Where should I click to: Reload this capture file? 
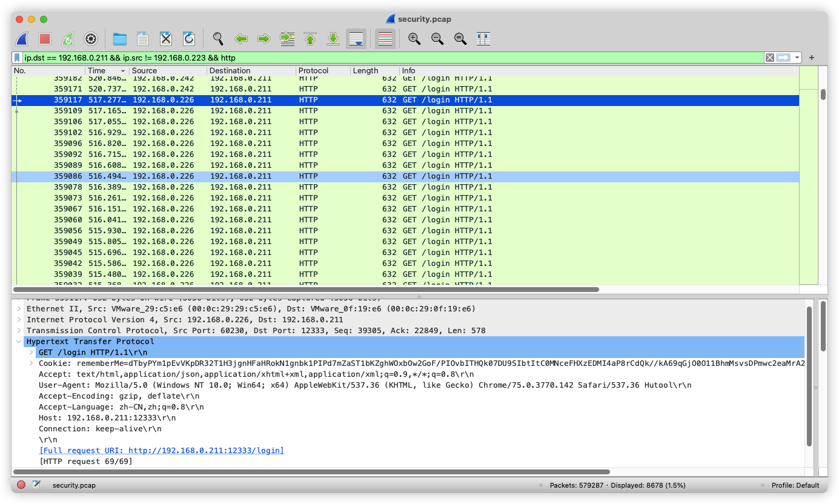(x=189, y=39)
